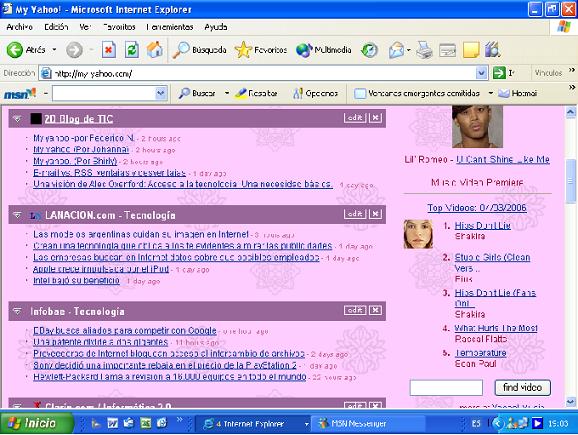Open the Herramientas menu
The width and height of the screenshot is (578, 435).
tap(170, 27)
